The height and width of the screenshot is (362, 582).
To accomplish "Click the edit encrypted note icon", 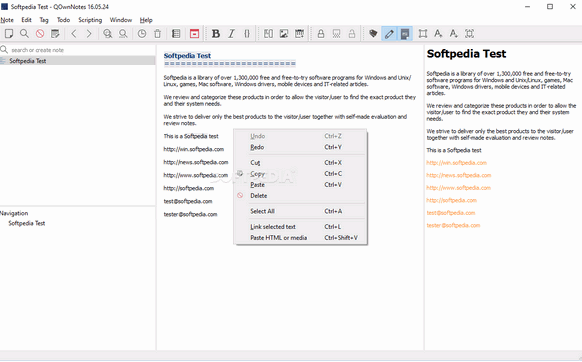I will click(337, 34).
